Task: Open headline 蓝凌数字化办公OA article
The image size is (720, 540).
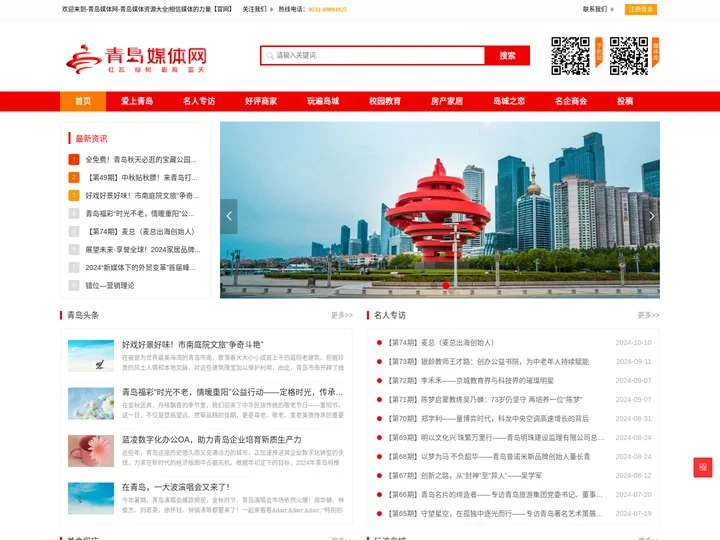Action: (212, 439)
